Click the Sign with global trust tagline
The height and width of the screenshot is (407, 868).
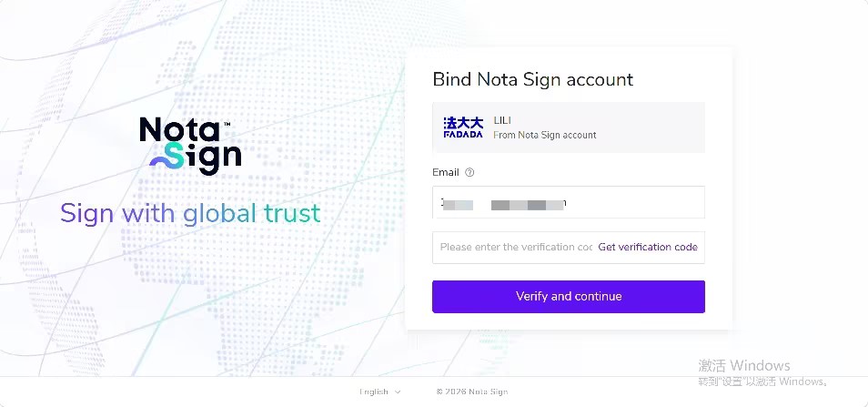click(x=190, y=213)
